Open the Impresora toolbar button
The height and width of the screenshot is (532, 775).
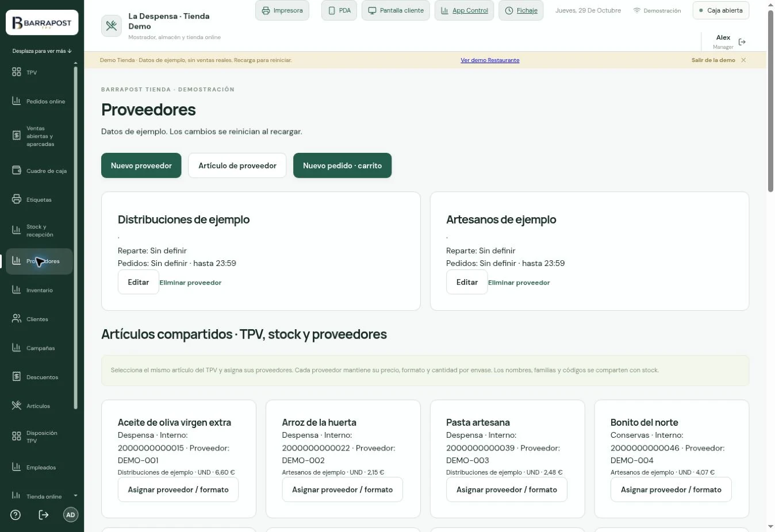tap(282, 10)
